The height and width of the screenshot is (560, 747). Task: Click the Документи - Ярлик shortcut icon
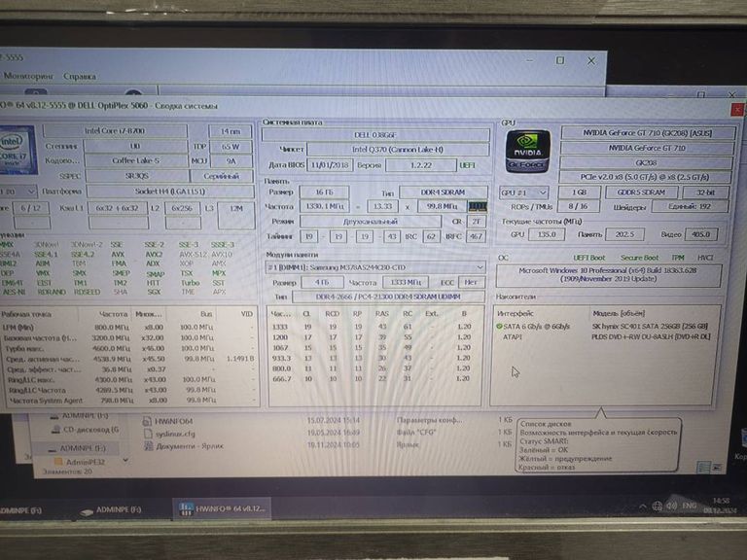pyautogui.click(x=149, y=446)
